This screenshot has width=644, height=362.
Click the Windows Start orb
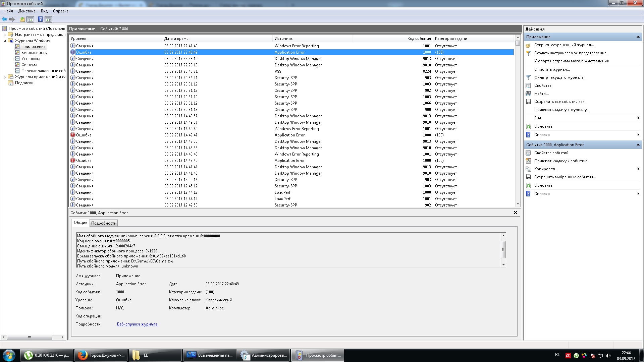point(9,355)
